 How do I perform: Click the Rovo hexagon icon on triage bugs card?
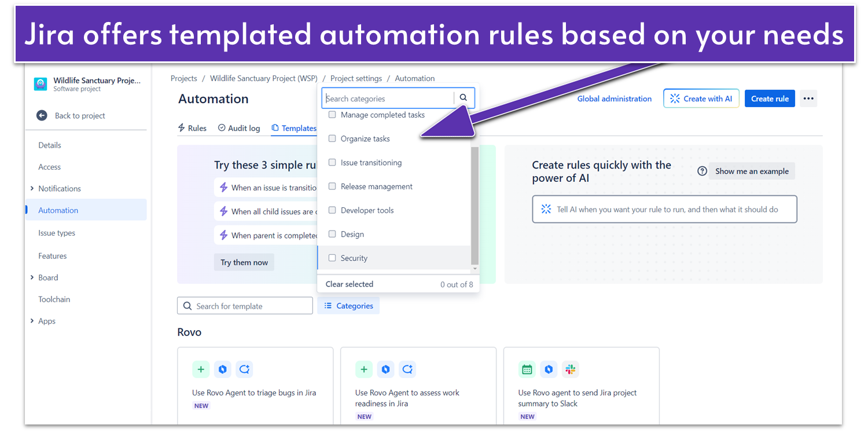pyautogui.click(x=223, y=369)
